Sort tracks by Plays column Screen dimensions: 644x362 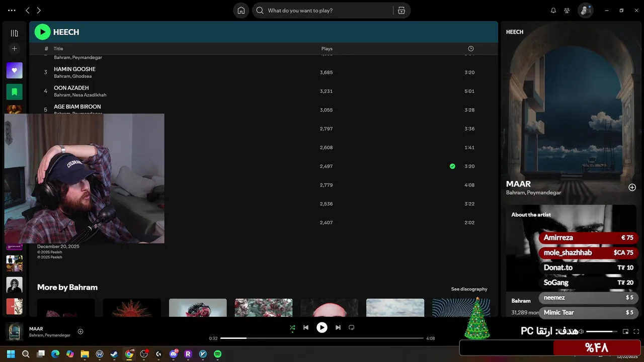tap(327, 49)
